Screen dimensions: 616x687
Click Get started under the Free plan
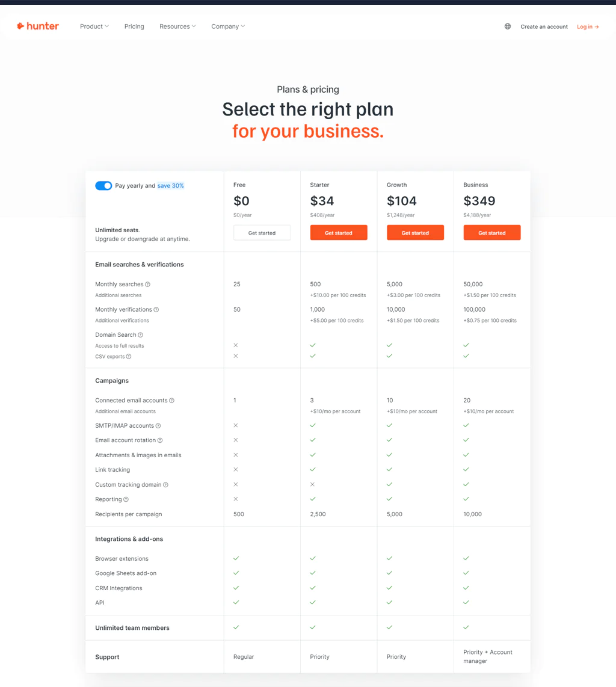coord(262,232)
